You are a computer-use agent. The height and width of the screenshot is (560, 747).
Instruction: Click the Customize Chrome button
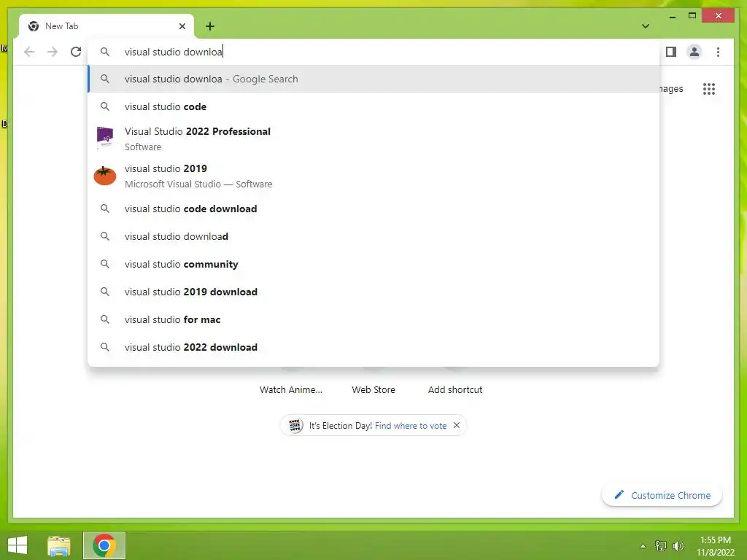coord(662,495)
